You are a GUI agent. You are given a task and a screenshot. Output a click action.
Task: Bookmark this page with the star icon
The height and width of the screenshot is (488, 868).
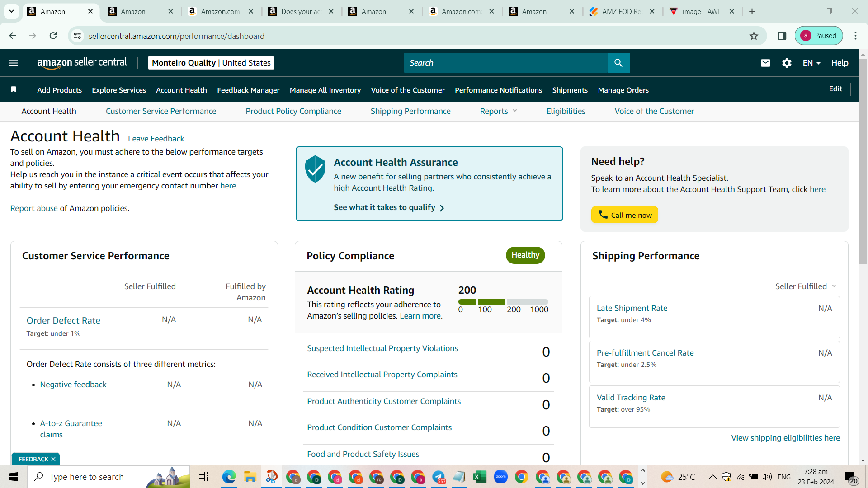pos(754,36)
